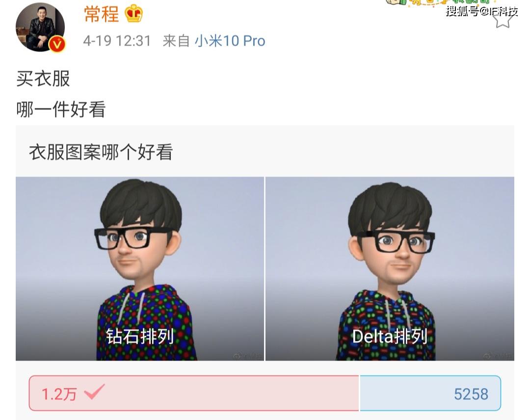
Task: Vote for the Delta排列 option label
Action: click(x=390, y=336)
